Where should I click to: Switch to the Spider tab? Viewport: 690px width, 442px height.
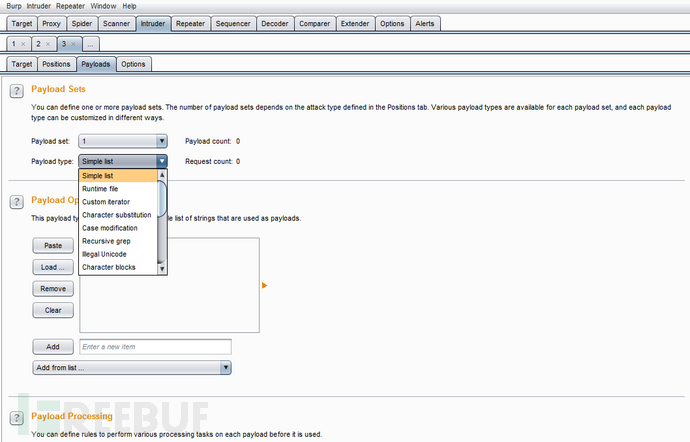[82, 24]
